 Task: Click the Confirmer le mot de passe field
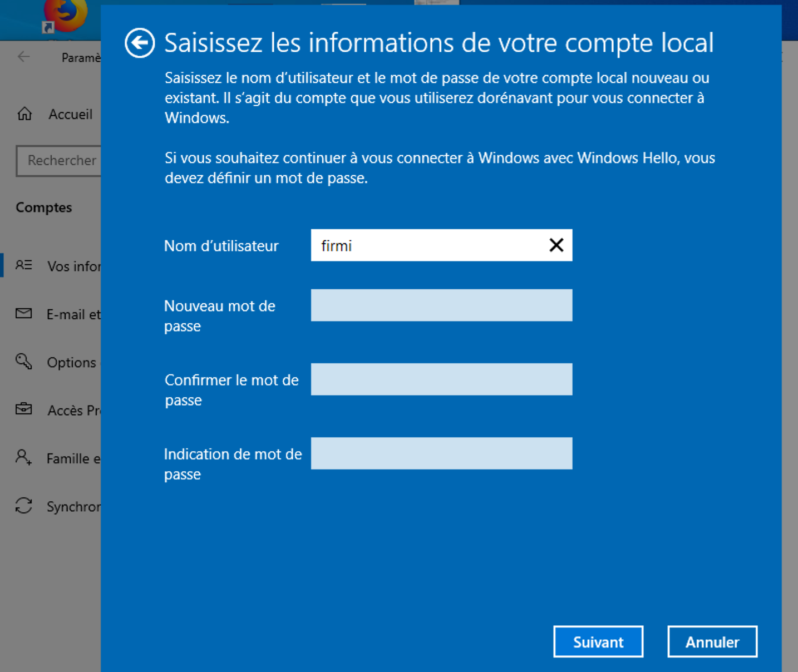coord(441,379)
